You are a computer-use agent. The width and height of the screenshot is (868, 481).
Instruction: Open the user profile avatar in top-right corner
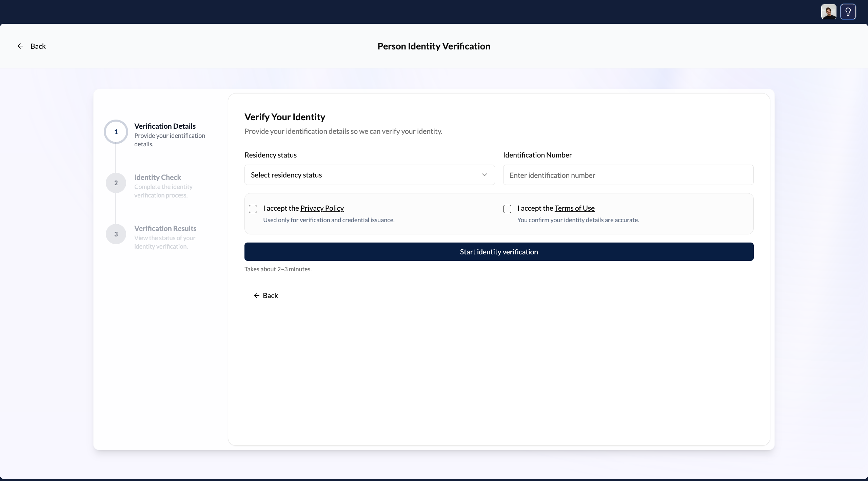828,12
